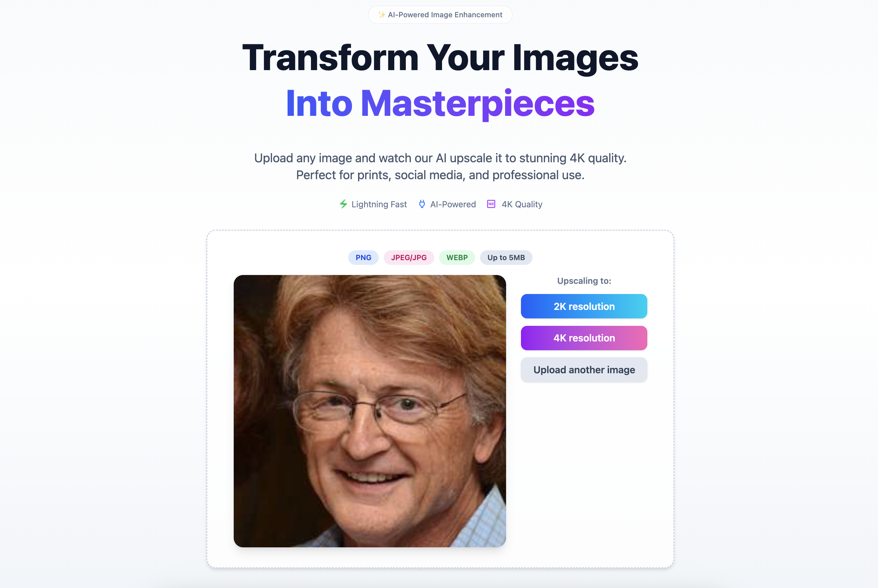
Task: Click the 2K resolution button
Action: tap(584, 307)
